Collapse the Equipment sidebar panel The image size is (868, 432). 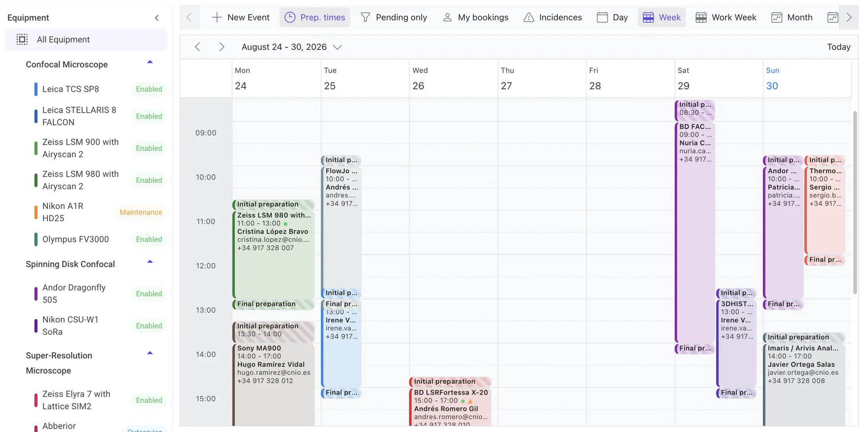pos(157,18)
